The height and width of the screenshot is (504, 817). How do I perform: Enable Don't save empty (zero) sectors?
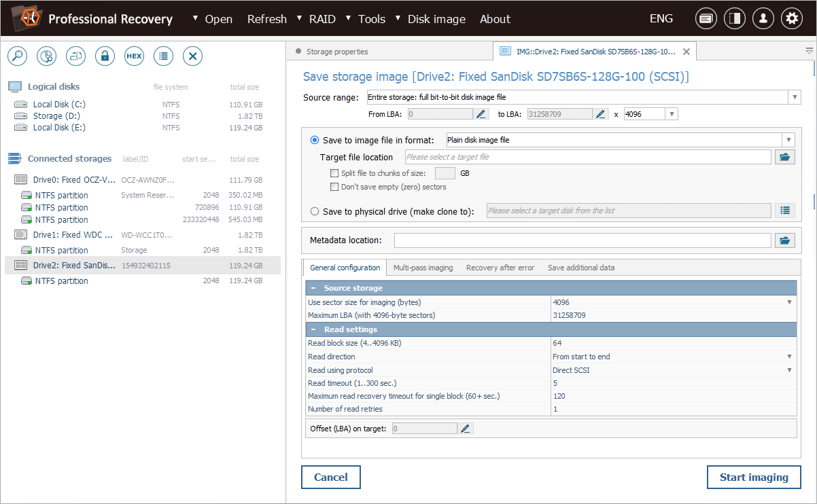click(334, 187)
